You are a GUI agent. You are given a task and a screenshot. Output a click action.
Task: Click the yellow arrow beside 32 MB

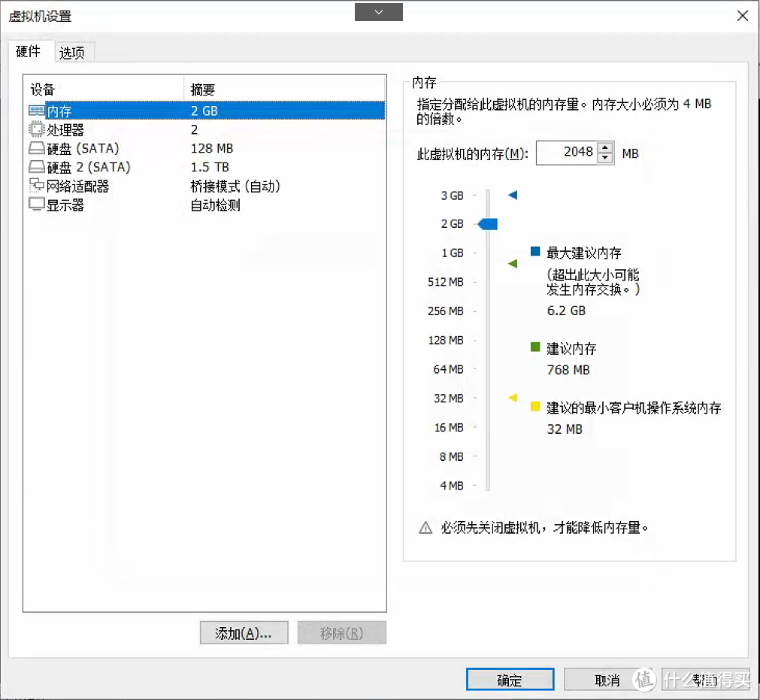(x=513, y=398)
